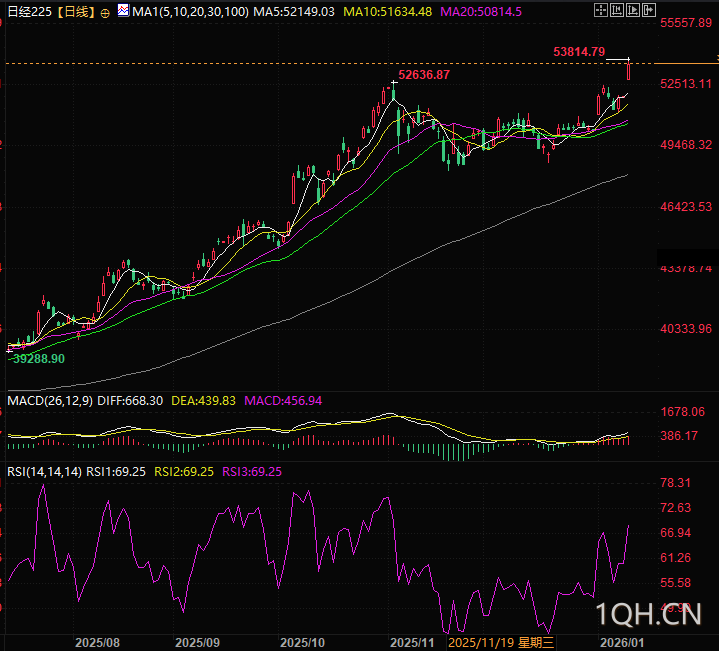The image size is (719, 651).
Task: Click the 1QH.CN watermark link
Action: 648,614
